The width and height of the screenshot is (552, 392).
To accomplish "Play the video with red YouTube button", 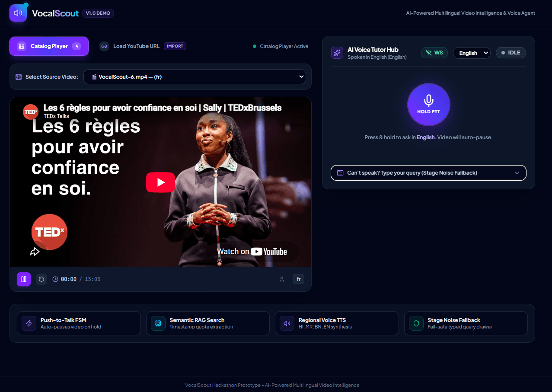I will (x=160, y=182).
